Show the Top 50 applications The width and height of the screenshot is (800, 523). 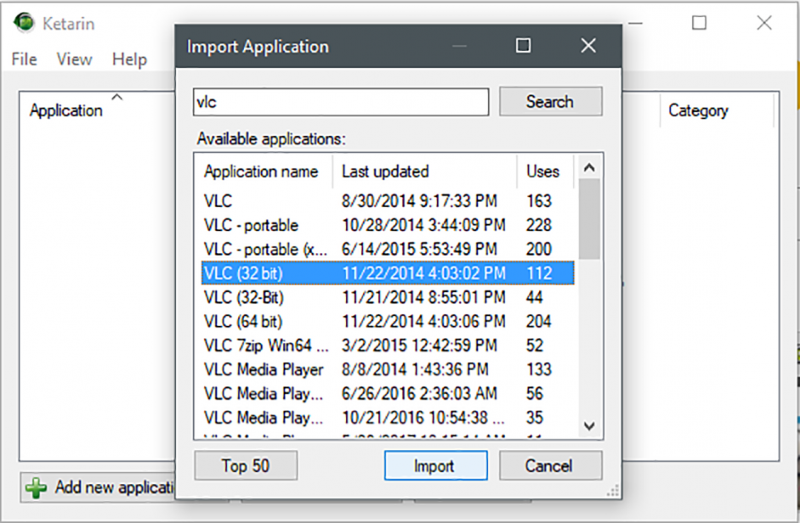(246, 466)
